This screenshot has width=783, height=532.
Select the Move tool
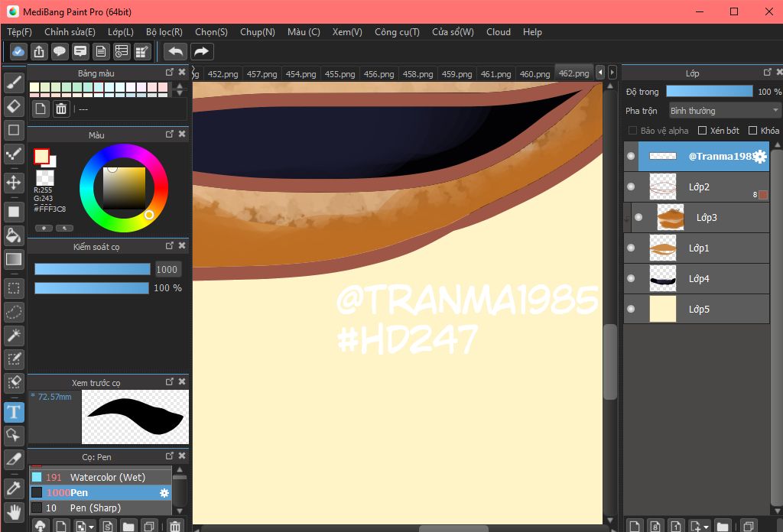(x=14, y=183)
